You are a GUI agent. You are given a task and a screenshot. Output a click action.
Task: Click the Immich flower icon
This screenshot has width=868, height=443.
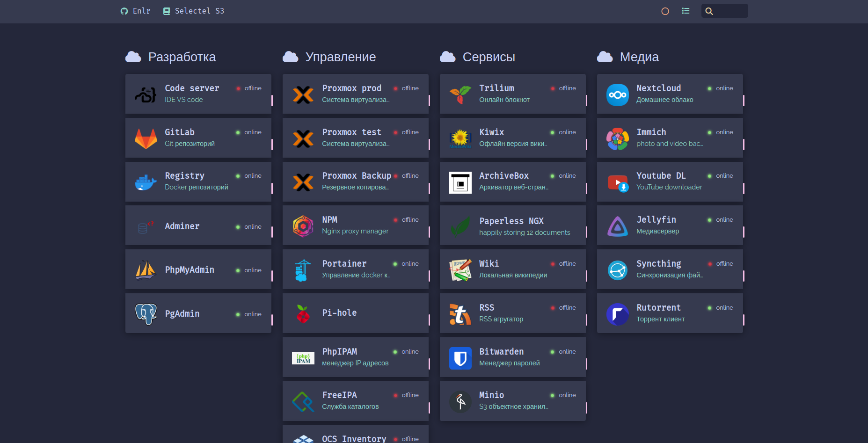coord(618,138)
